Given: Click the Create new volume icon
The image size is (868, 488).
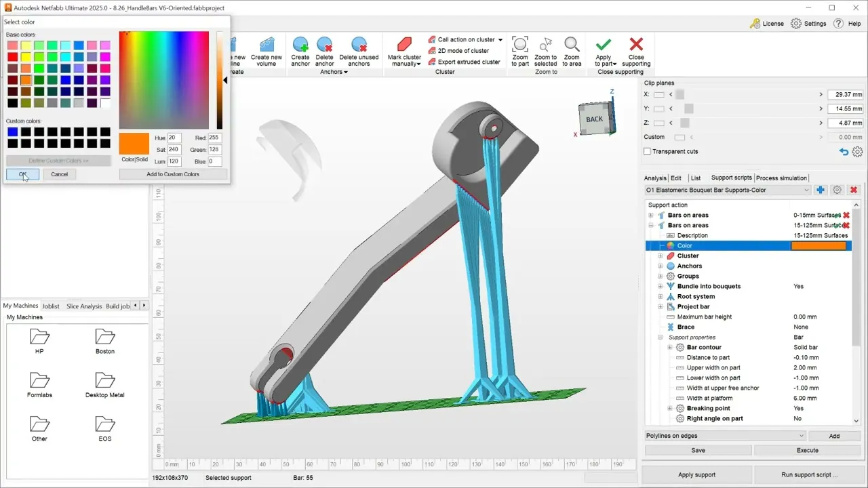Looking at the screenshot, I should [x=267, y=45].
